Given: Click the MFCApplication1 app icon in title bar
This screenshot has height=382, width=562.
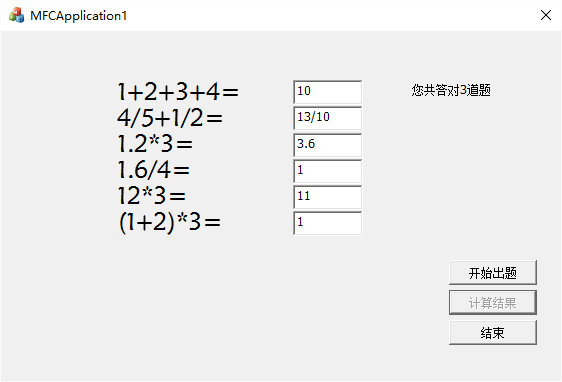Looking at the screenshot, I should click(x=16, y=15).
